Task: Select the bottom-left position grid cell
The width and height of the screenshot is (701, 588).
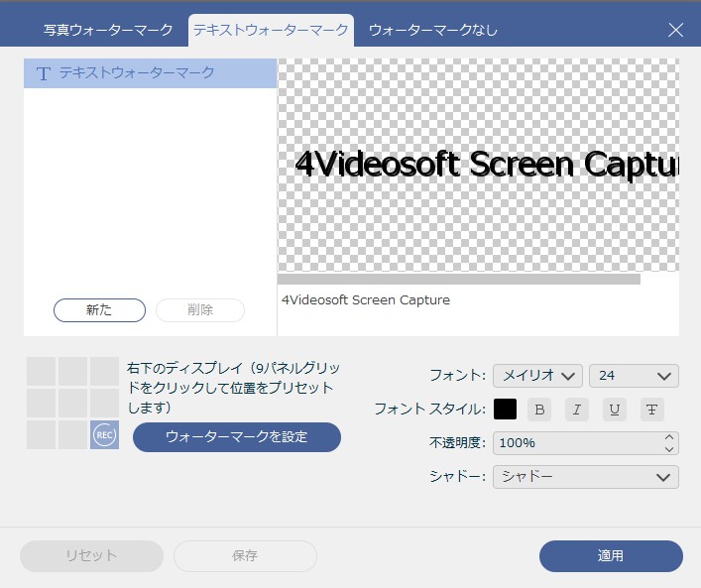Action: pyautogui.click(x=41, y=434)
